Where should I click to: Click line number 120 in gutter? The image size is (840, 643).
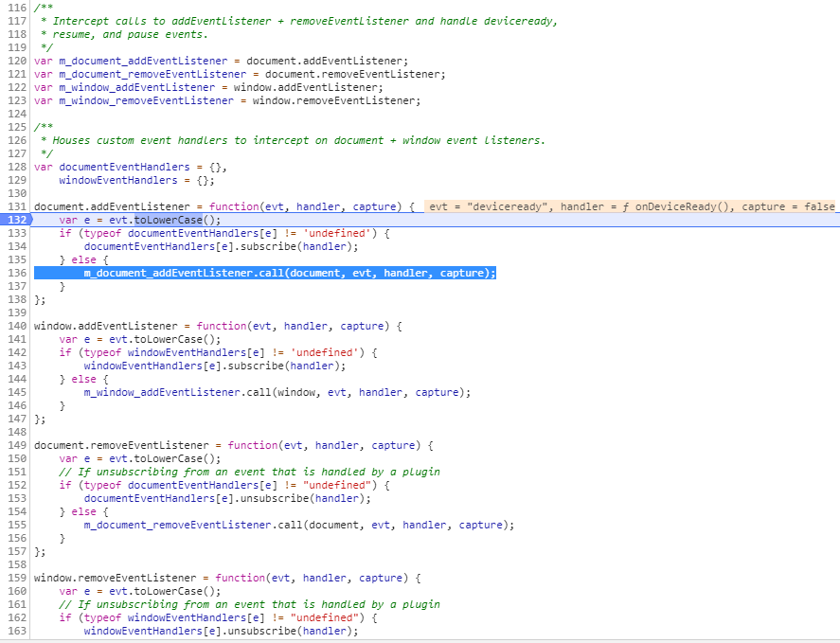tap(17, 61)
